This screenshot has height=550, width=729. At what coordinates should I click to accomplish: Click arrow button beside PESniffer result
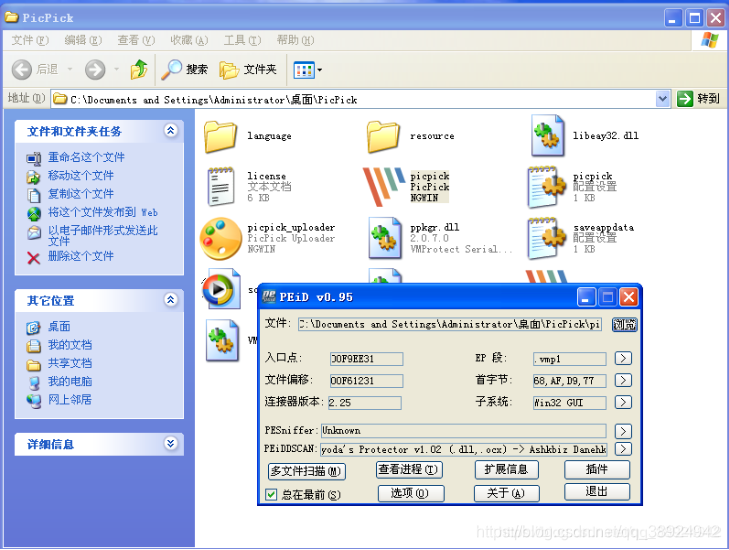tap(623, 431)
